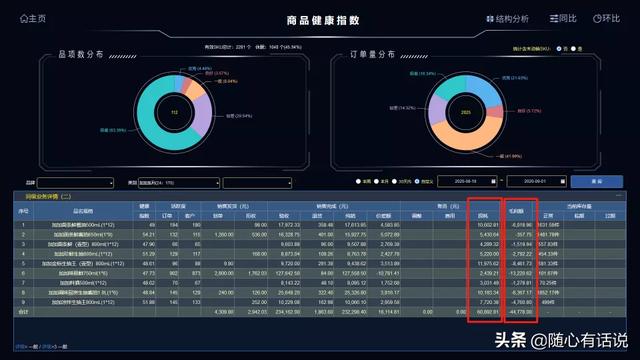Select the 30天内 radio option
Screen dimensions: 640x360
[x=394, y=181]
